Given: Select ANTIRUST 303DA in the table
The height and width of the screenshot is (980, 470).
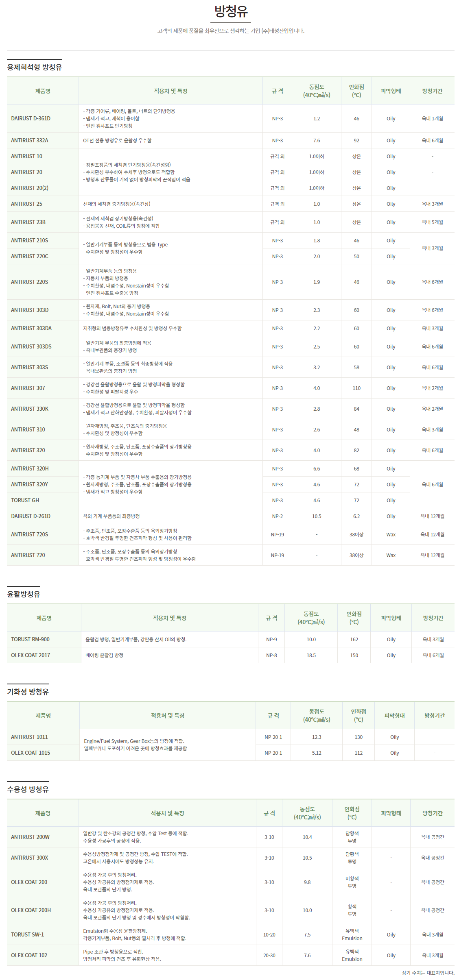Looking at the screenshot, I should (31, 329).
